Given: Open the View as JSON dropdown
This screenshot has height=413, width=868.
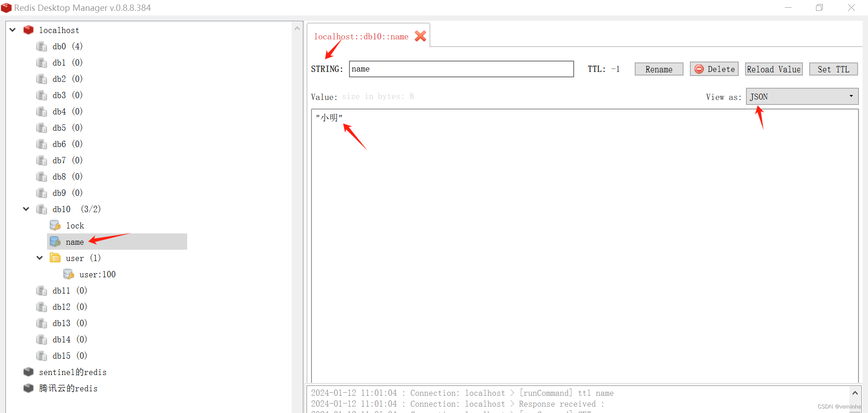Looking at the screenshot, I should point(802,96).
